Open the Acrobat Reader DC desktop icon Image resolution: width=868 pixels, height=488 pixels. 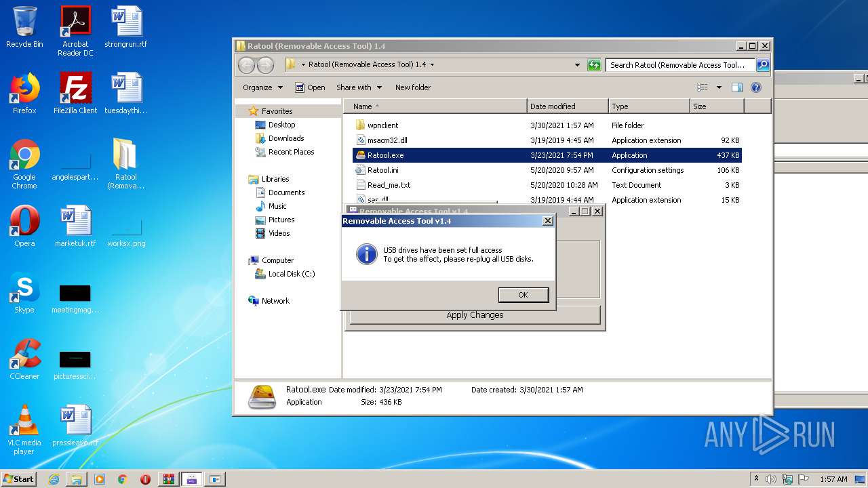(75, 30)
